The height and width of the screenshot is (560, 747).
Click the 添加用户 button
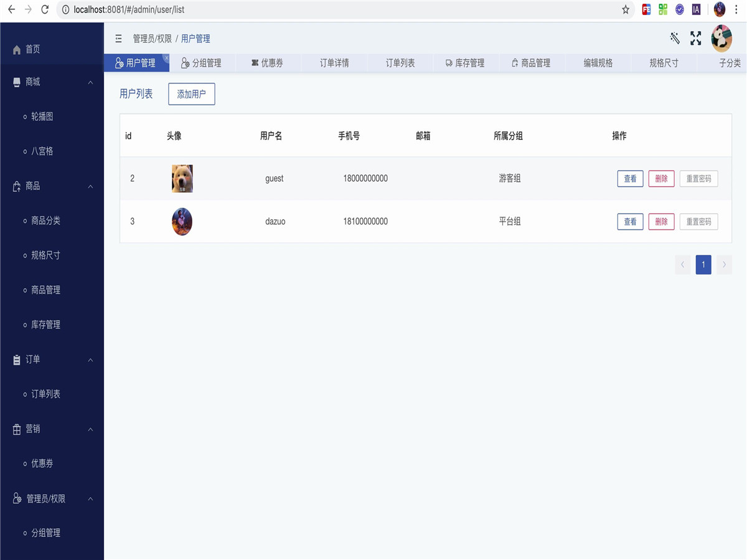192,94
